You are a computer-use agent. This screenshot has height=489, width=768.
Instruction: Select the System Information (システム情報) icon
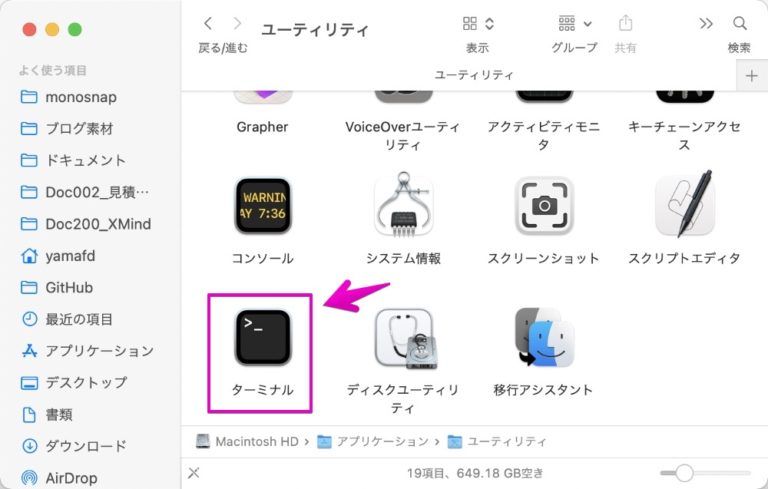point(403,205)
